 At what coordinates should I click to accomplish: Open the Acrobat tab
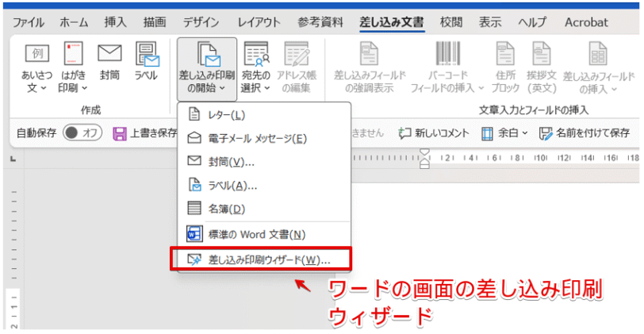[x=586, y=22]
